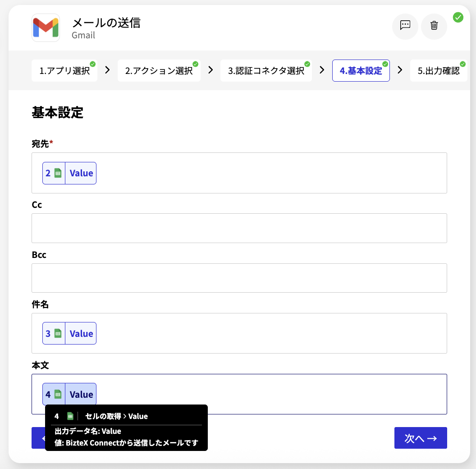
Task: Click the green check badge on 3.認証コネクタ選択
Action: (x=307, y=64)
